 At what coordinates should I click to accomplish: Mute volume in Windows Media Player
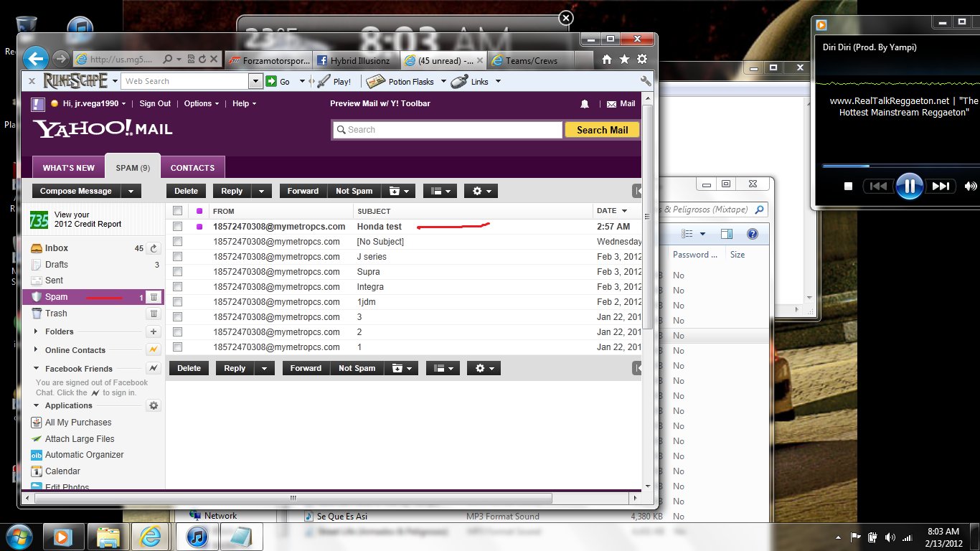(x=971, y=187)
